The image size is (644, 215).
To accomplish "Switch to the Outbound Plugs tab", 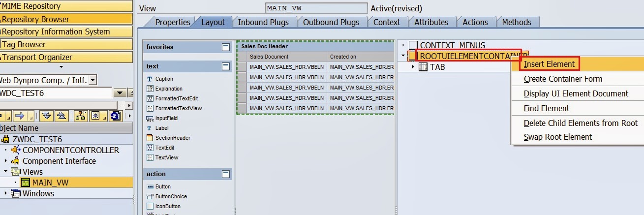I will [331, 22].
